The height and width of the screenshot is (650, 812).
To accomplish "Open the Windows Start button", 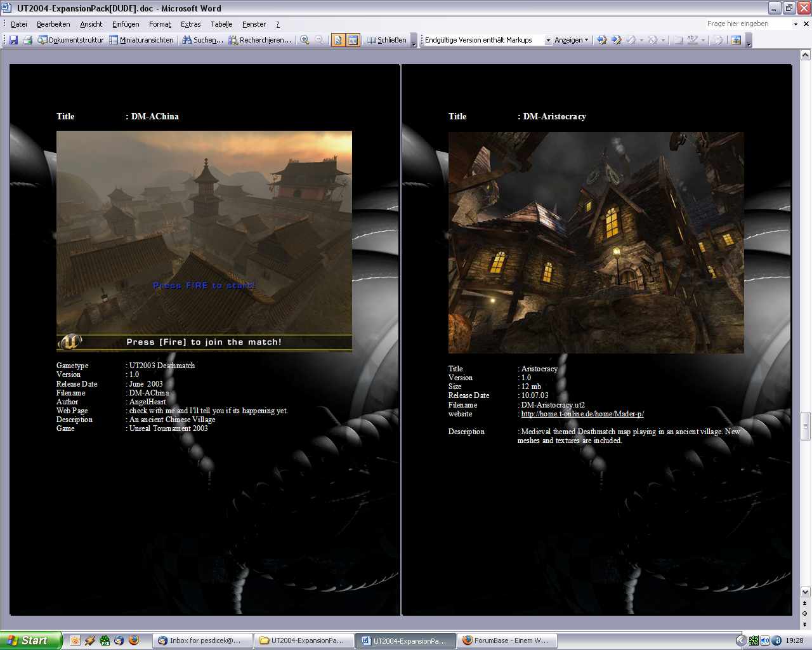I will point(31,640).
